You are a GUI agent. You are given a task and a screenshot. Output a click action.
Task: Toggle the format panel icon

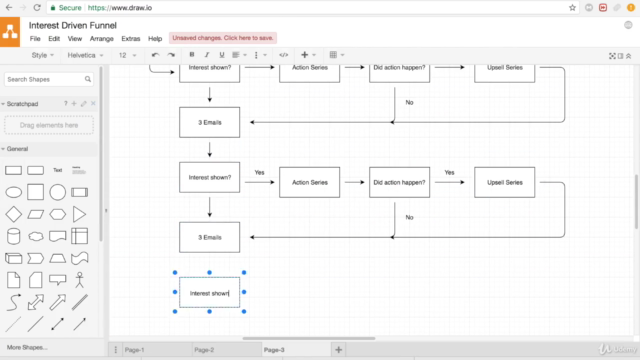pyautogui.click(x=620, y=56)
